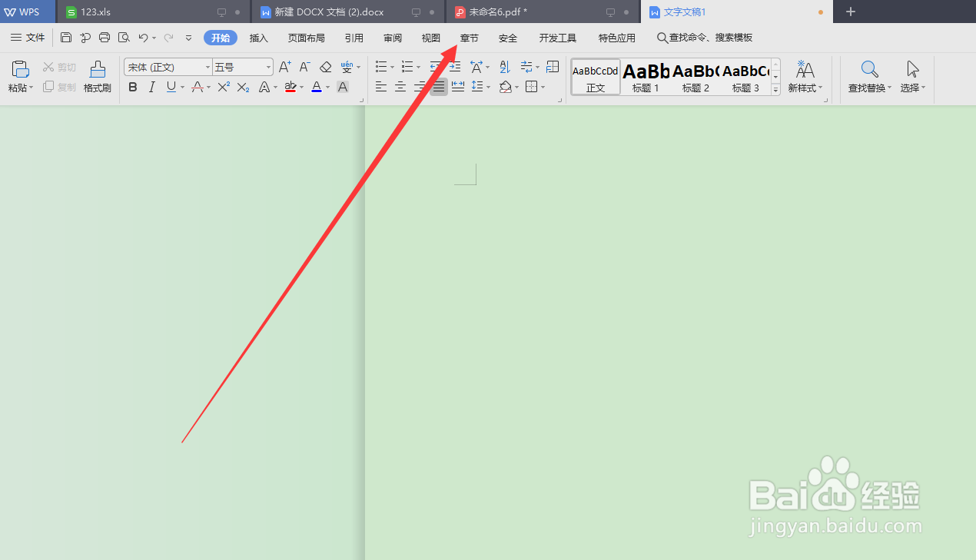The height and width of the screenshot is (560, 976).
Task: Click the Find and Replace magnifier icon
Action: [869, 69]
